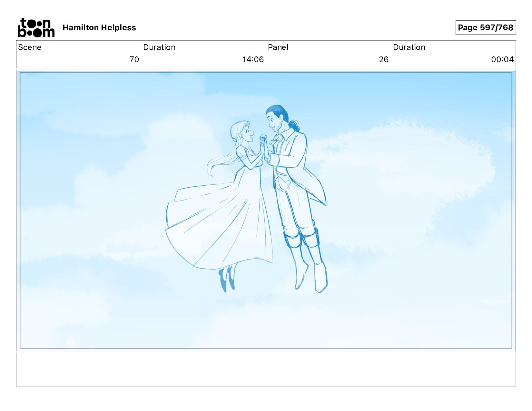Click the 'Page 597/768' page indicator

point(486,28)
